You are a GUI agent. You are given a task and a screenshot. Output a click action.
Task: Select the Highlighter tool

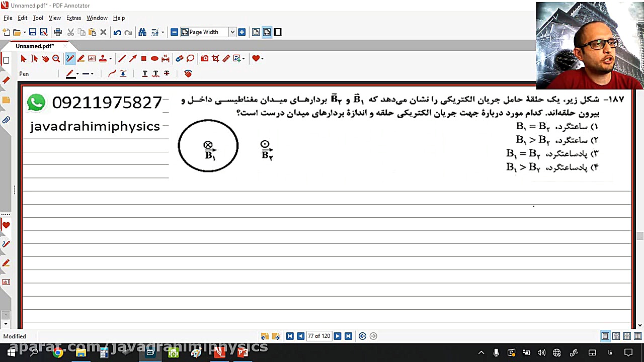[81, 58]
